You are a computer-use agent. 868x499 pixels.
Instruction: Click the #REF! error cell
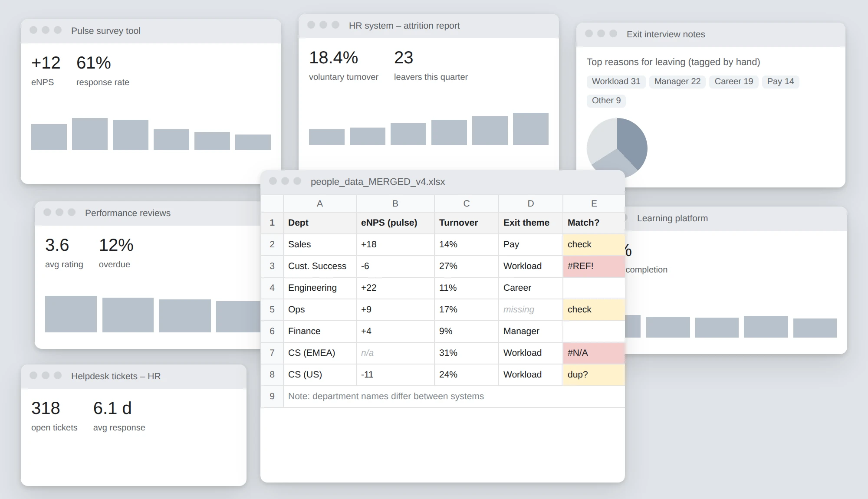point(594,266)
